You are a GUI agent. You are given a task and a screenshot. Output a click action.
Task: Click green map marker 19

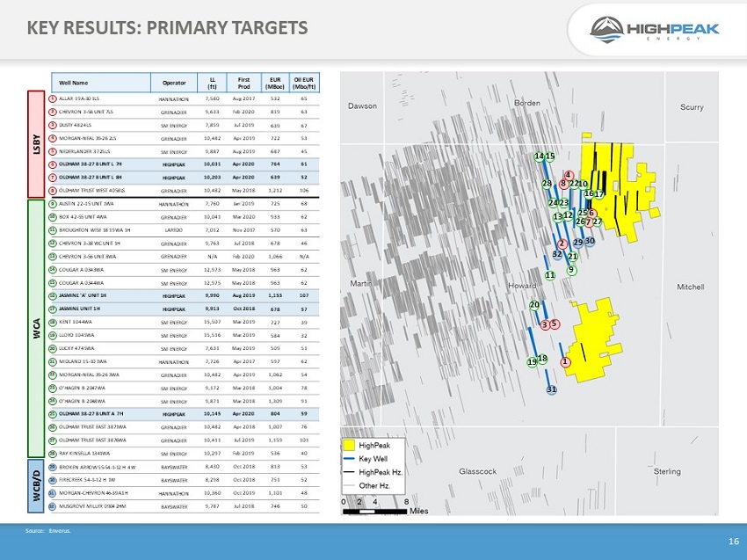[x=533, y=362]
